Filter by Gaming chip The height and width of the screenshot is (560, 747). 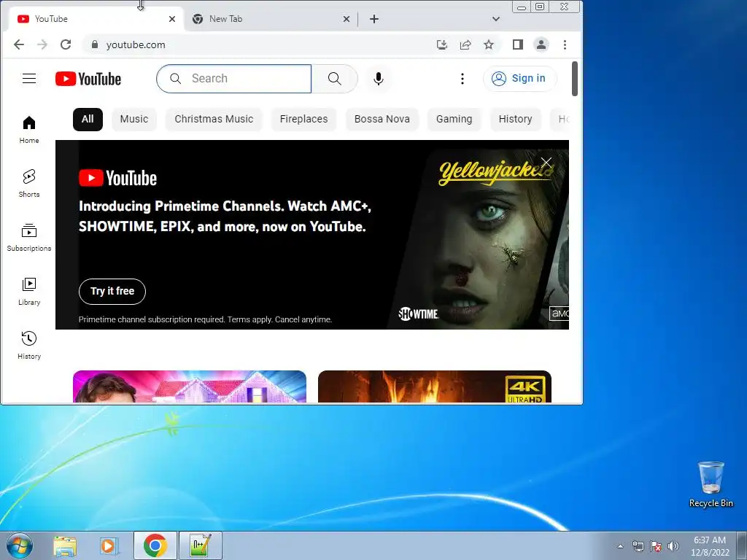tap(454, 119)
